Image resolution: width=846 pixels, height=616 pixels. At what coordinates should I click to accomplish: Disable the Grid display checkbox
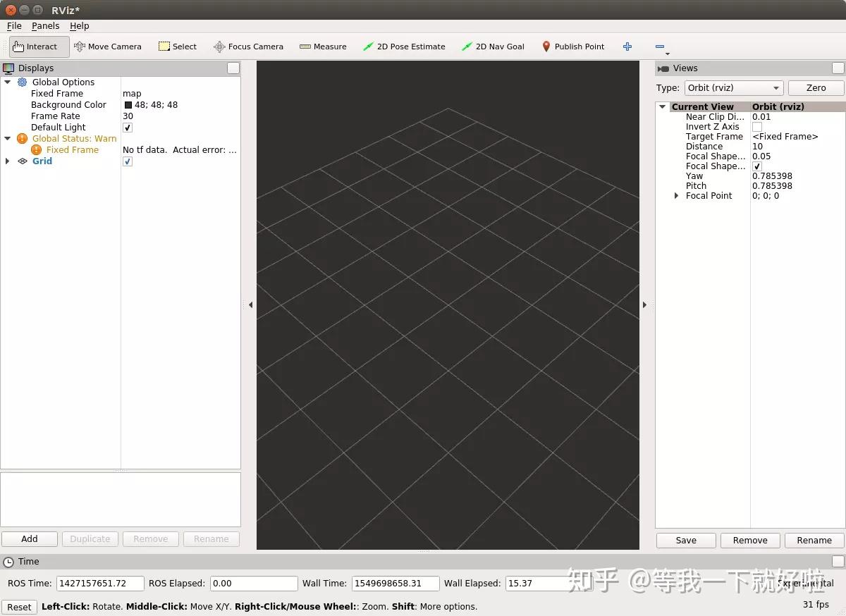pos(128,161)
